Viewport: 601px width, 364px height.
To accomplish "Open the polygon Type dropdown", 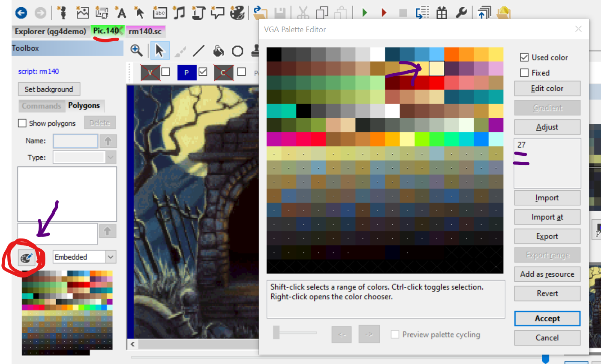I will (111, 158).
